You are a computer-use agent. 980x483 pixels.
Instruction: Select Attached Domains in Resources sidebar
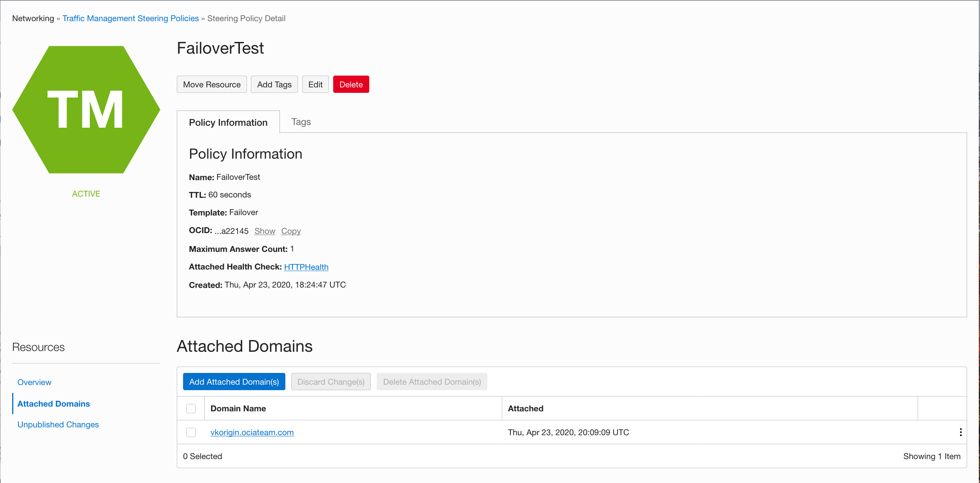point(54,404)
